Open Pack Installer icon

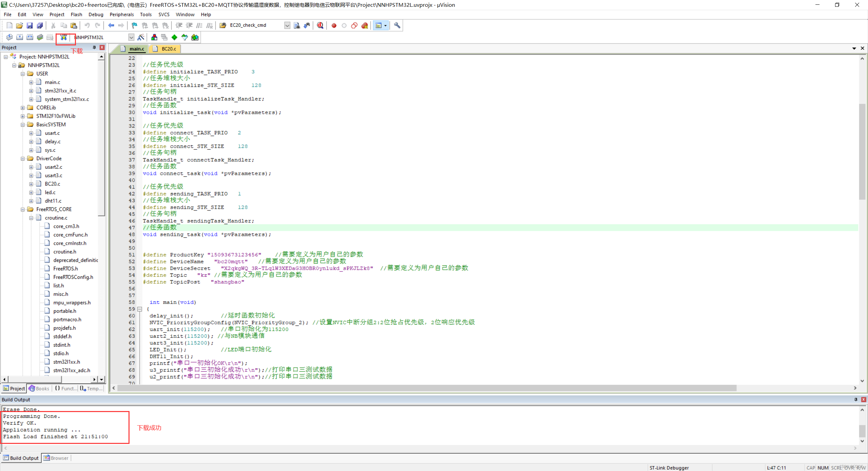195,37
